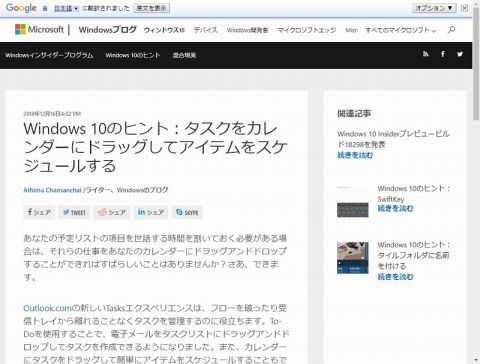Open タイルフォルダ article thumbnail
Screen dimensions: 480x364
353,258
